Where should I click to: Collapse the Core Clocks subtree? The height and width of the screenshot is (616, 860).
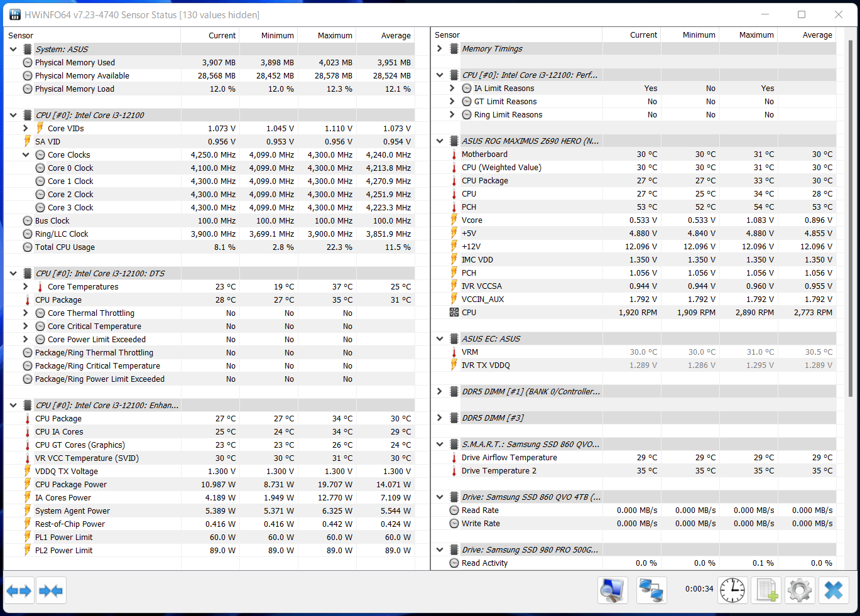(26, 154)
